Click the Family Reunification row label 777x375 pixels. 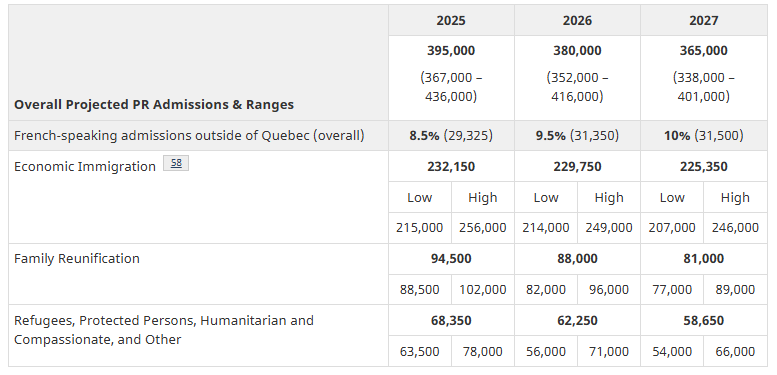click(77, 259)
